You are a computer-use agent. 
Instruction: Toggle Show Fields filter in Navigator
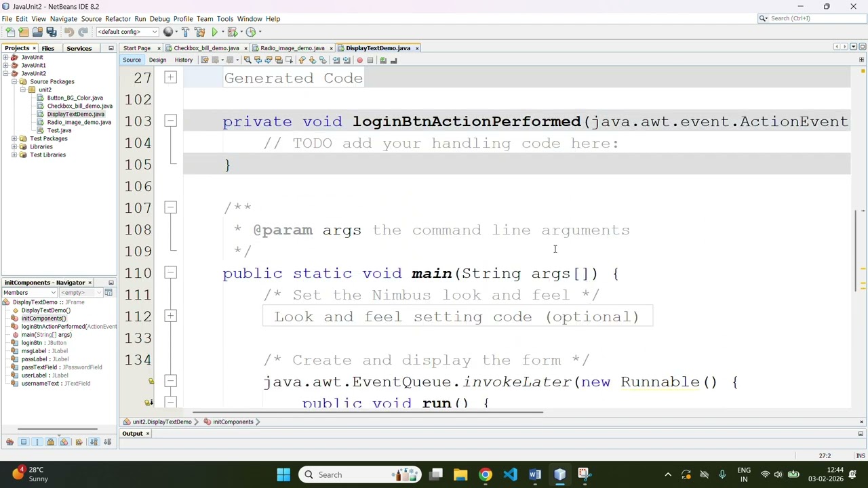click(x=24, y=442)
